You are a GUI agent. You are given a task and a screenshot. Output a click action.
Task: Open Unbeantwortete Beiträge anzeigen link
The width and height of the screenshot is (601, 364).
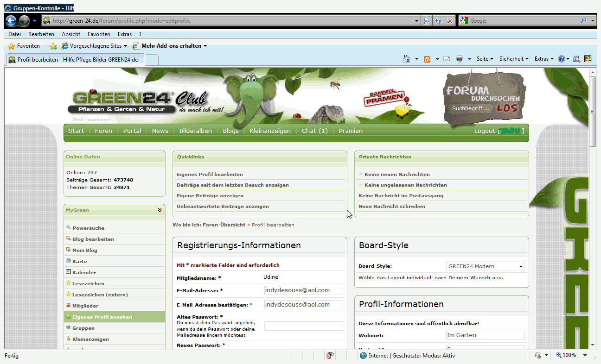click(223, 207)
